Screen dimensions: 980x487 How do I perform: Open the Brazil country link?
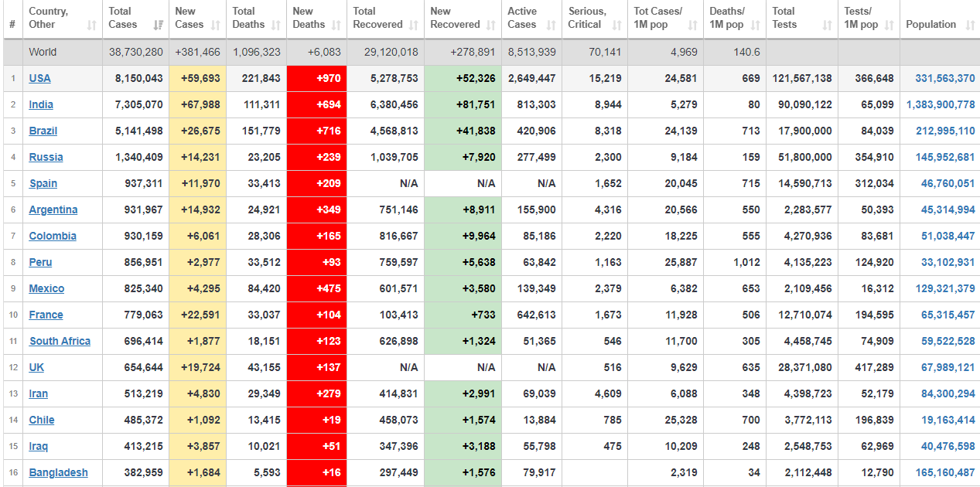pyautogui.click(x=43, y=131)
